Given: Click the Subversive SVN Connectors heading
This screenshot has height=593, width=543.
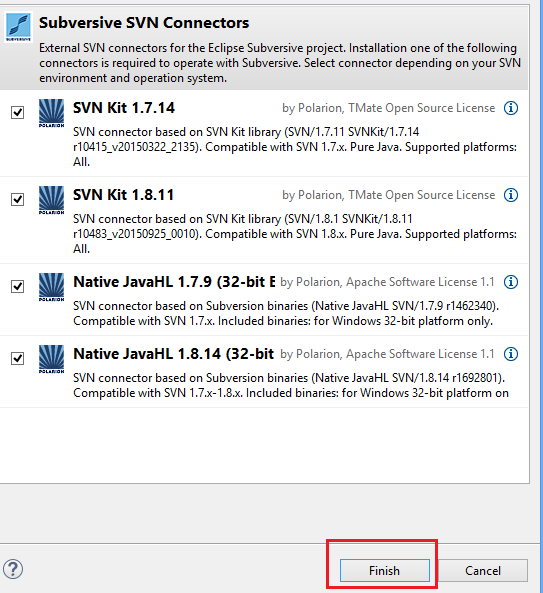Looking at the screenshot, I should point(144,23).
